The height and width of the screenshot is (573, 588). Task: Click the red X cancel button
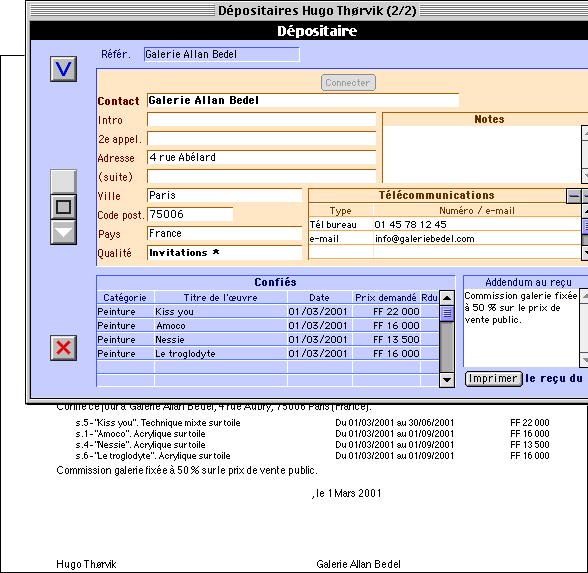coord(63,348)
